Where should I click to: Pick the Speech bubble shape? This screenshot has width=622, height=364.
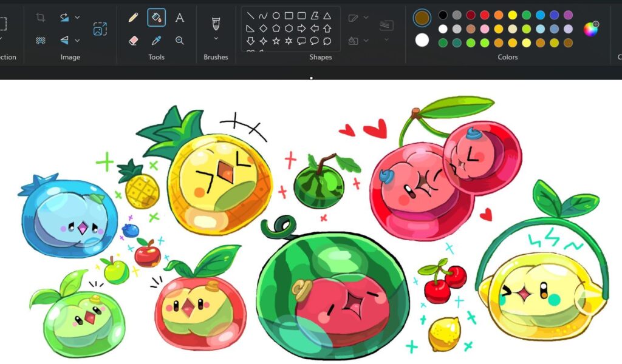(302, 41)
